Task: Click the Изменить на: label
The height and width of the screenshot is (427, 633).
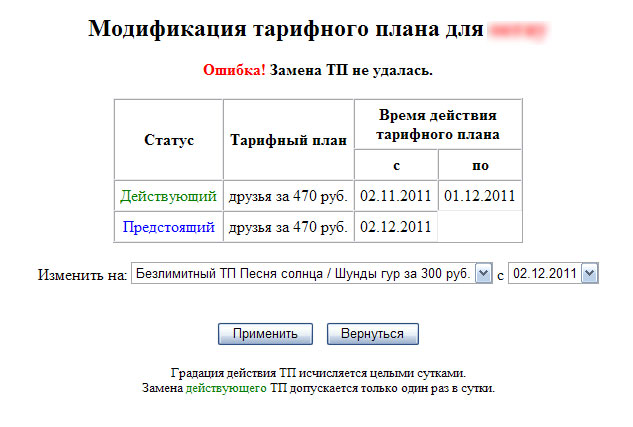Action: tap(82, 274)
